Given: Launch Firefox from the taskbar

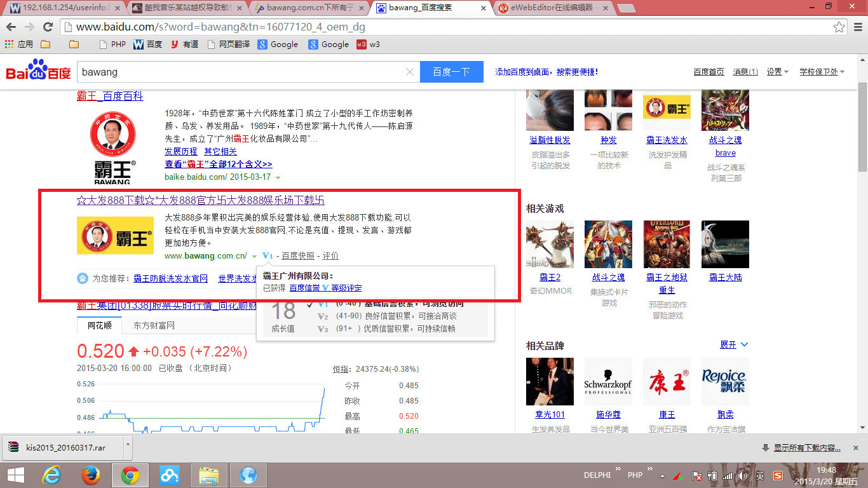Looking at the screenshot, I should [91, 475].
